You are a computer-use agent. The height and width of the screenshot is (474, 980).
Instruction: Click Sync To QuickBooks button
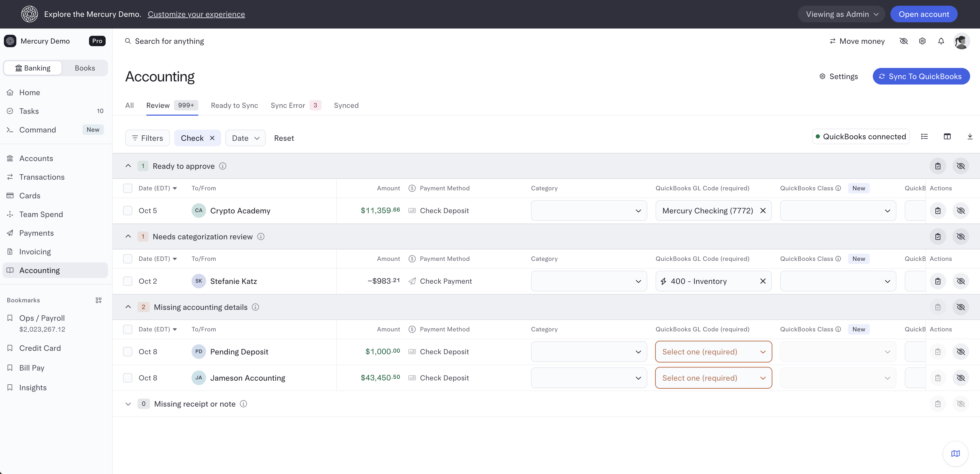coord(921,76)
